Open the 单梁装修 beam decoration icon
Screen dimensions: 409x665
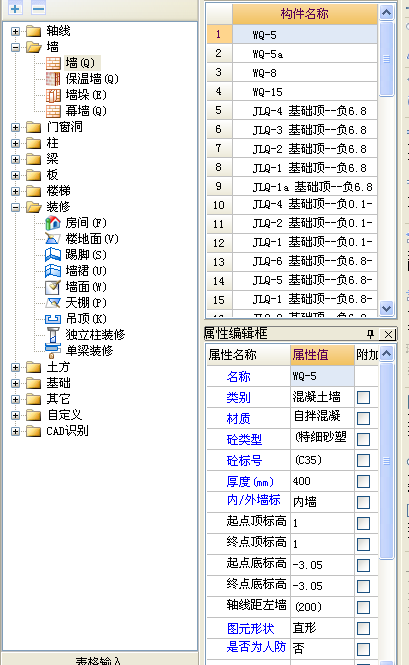(x=53, y=350)
